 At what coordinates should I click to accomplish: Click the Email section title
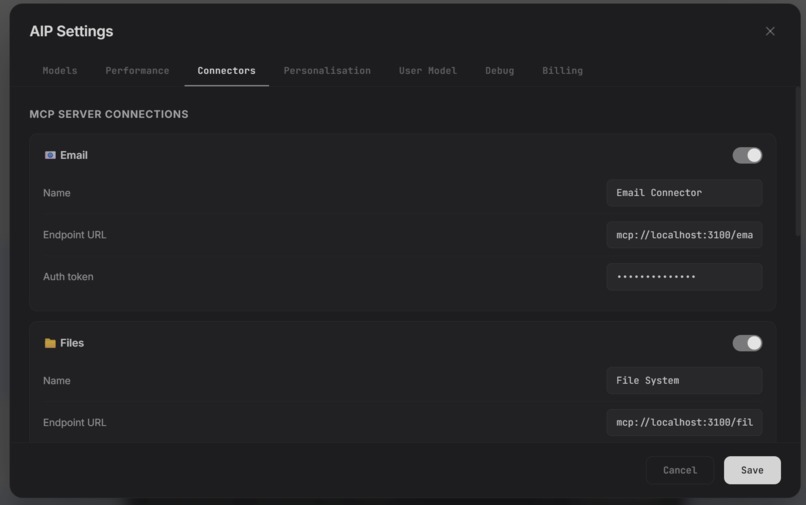click(74, 155)
